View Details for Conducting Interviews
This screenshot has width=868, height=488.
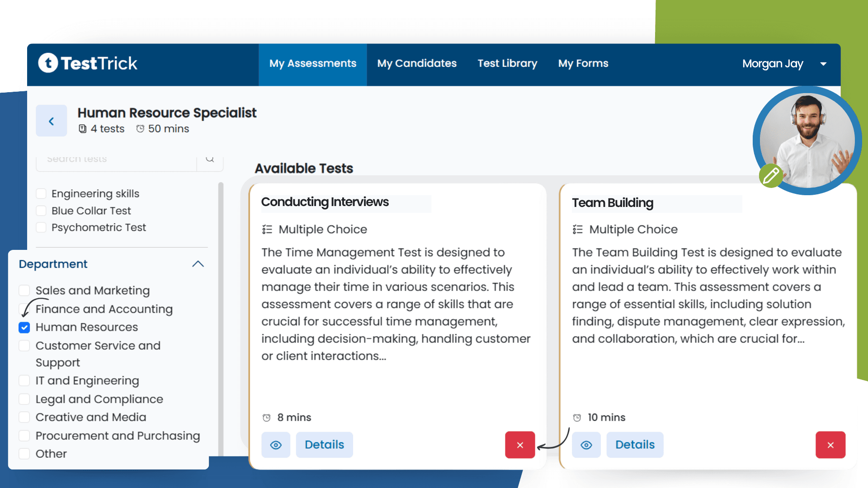(324, 445)
